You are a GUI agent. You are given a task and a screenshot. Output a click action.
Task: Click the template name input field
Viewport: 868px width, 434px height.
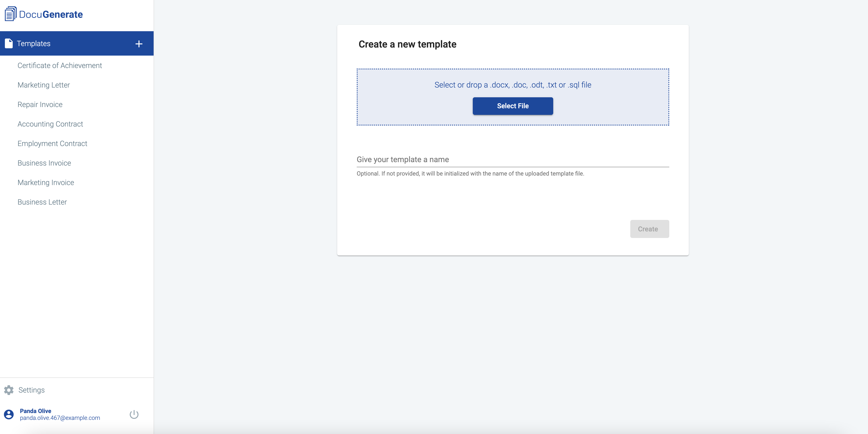tap(513, 159)
